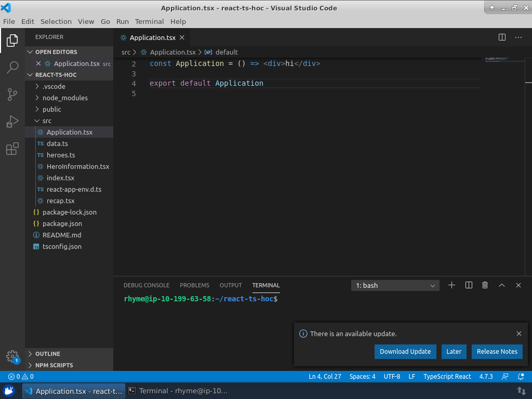Open the Extensions view
Viewport: 532px width, 399px height.
[12, 150]
